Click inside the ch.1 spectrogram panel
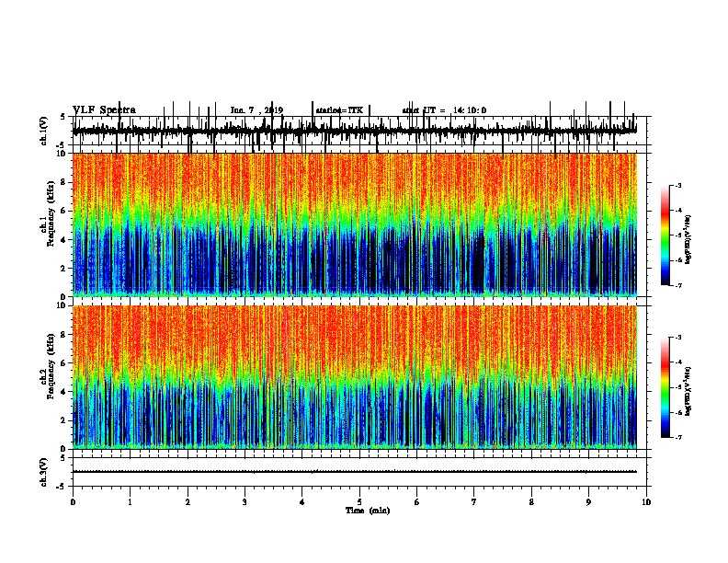 point(354,224)
